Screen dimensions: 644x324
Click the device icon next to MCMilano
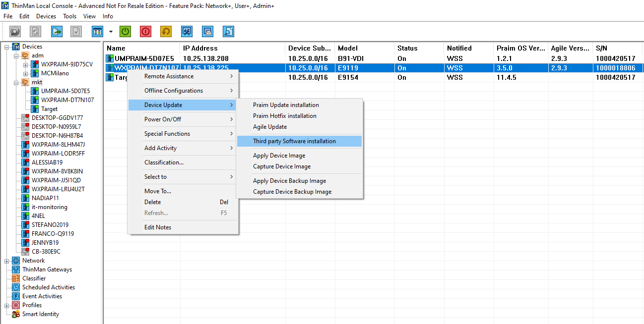pyautogui.click(x=35, y=73)
